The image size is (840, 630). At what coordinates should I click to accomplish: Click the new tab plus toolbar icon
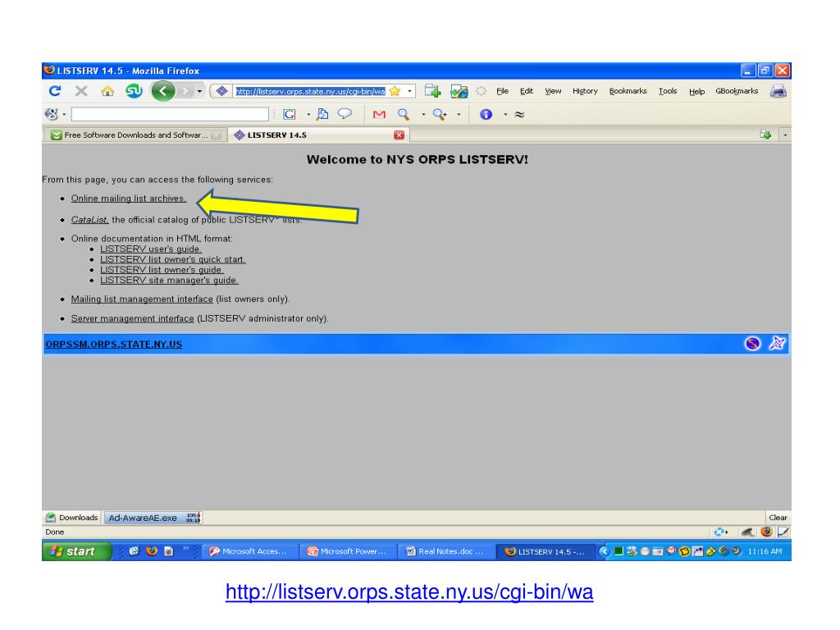[433, 91]
